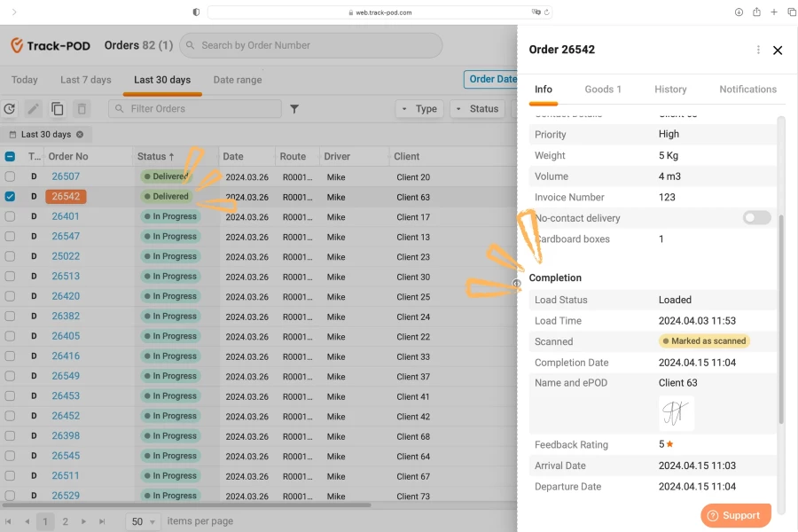The height and width of the screenshot is (532, 798).
Task: Click the Support button
Action: pyautogui.click(x=736, y=515)
